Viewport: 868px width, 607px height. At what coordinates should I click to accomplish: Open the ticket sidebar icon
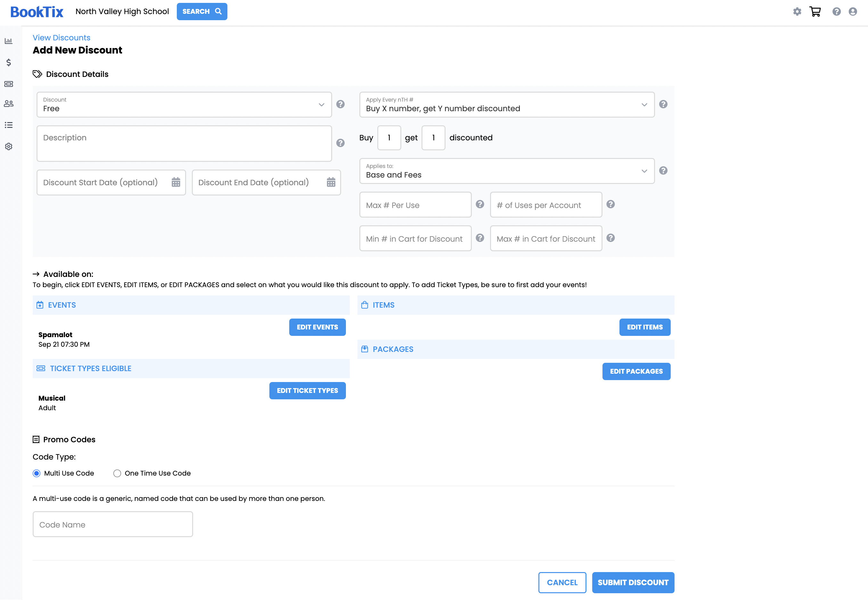(x=9, y=84)
